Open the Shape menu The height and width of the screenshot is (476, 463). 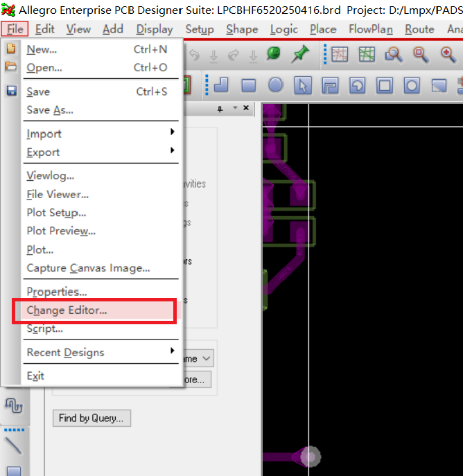click(242, 29)
